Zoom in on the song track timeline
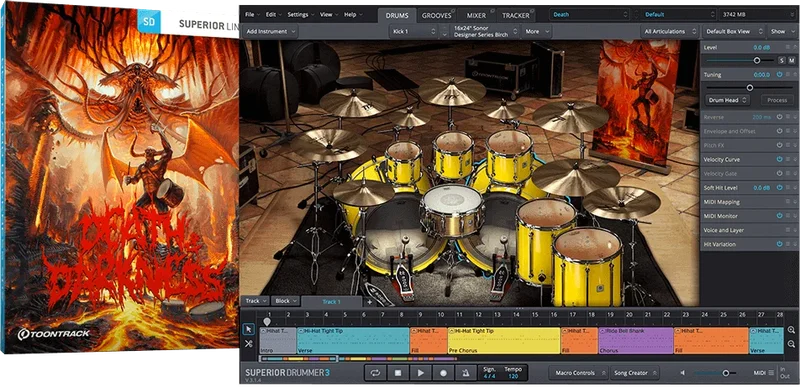800x387 pixels. (791, 330)
